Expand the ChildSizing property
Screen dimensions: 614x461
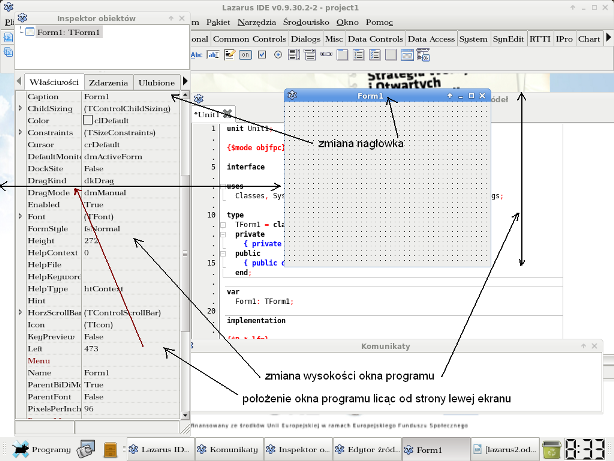tap(20, 108)
